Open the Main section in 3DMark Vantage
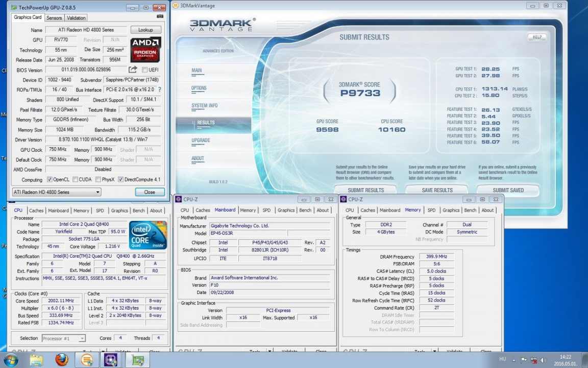 point(197,70)
